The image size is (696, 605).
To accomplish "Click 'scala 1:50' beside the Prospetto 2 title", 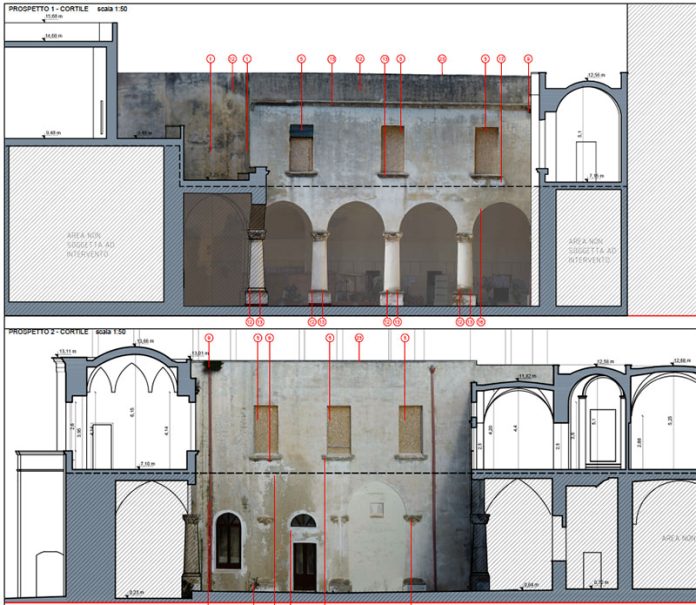I will [x=111, y=332].
